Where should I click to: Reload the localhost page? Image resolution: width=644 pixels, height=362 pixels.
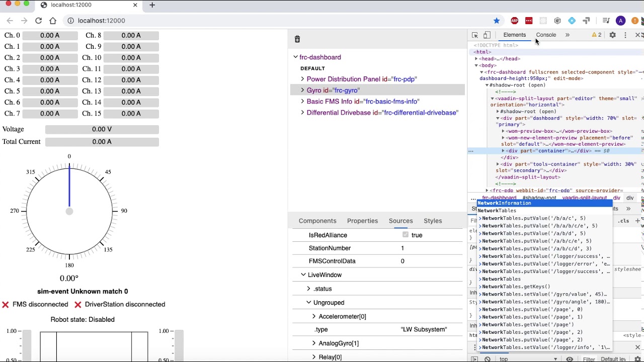(38, 21)
